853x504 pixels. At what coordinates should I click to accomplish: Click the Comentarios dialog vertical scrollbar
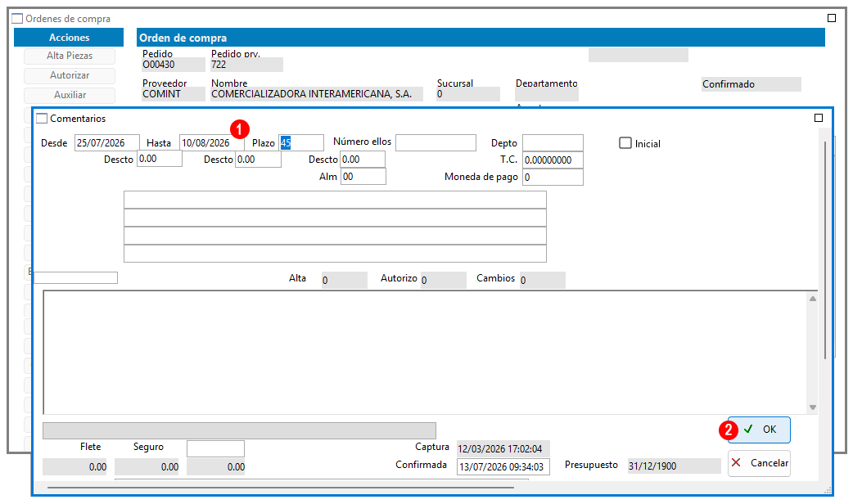pyautogui.click(x=825, y=250)
